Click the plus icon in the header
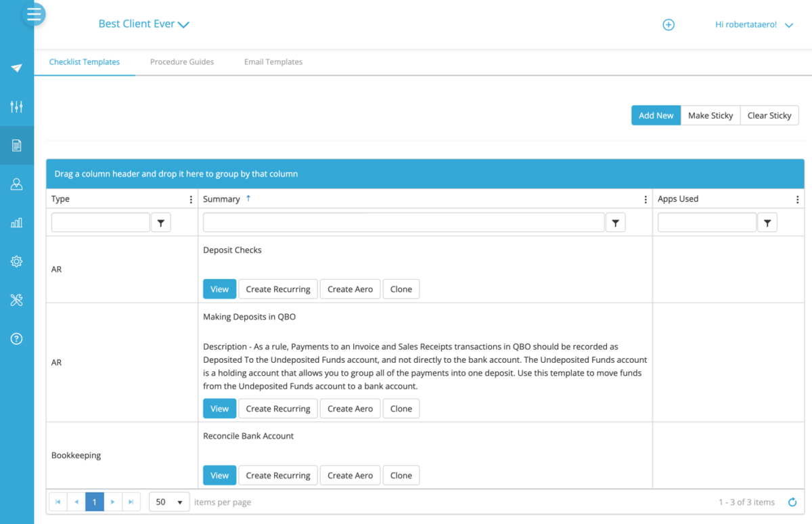 669,24
